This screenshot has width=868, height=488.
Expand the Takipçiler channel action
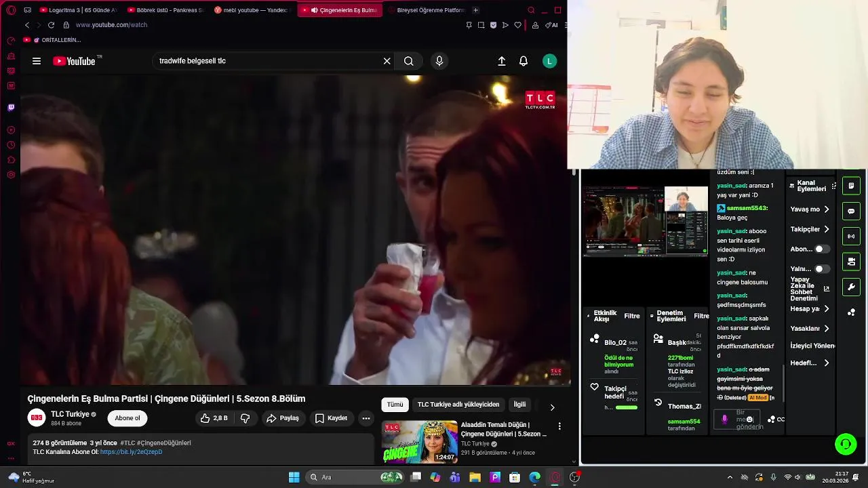coord(810,229)
